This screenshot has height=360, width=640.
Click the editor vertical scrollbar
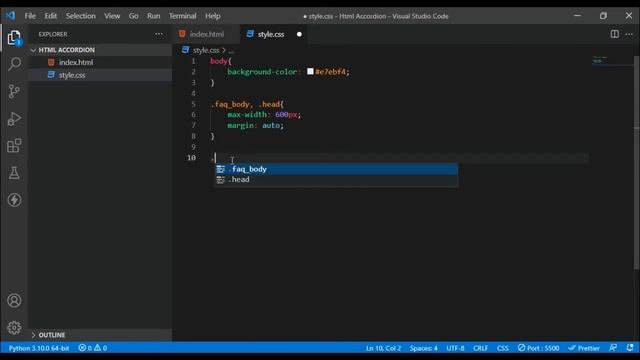[x=637, y=163]
